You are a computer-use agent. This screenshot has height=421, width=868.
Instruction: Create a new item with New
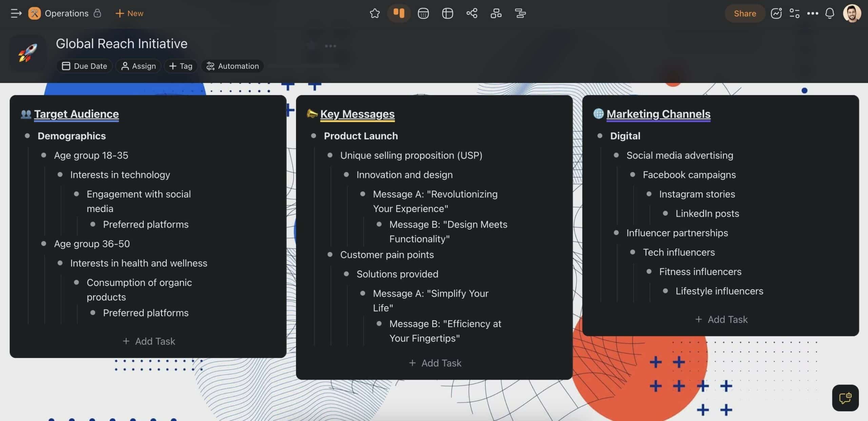(129, 14)
